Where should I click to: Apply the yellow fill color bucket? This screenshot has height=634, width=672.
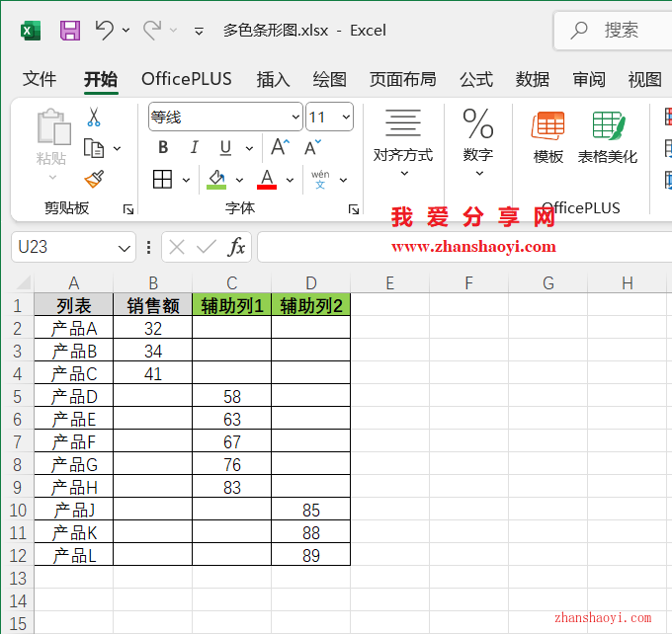(x=216, y=180)
